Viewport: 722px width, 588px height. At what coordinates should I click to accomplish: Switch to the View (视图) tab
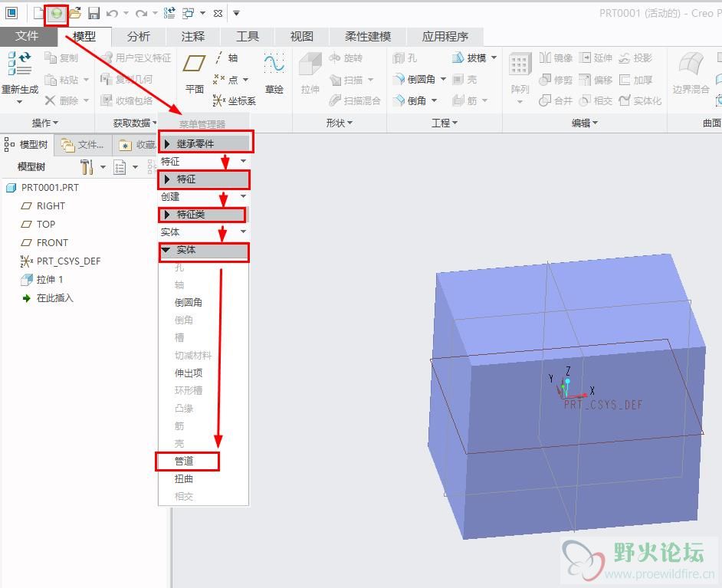[x=302, y=36]
